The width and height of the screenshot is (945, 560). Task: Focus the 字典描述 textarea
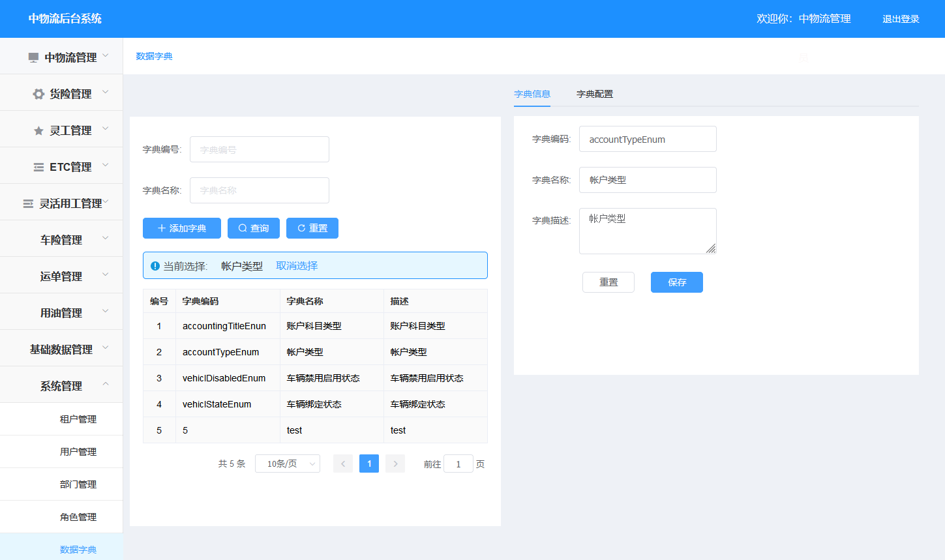click(x=648, y=231)
